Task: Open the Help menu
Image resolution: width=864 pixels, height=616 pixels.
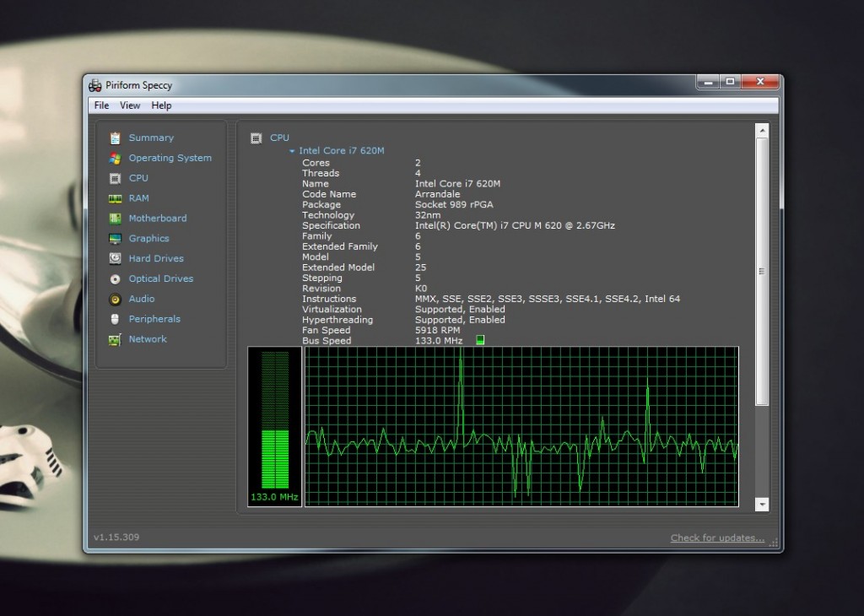Action: tap(161, 105)
